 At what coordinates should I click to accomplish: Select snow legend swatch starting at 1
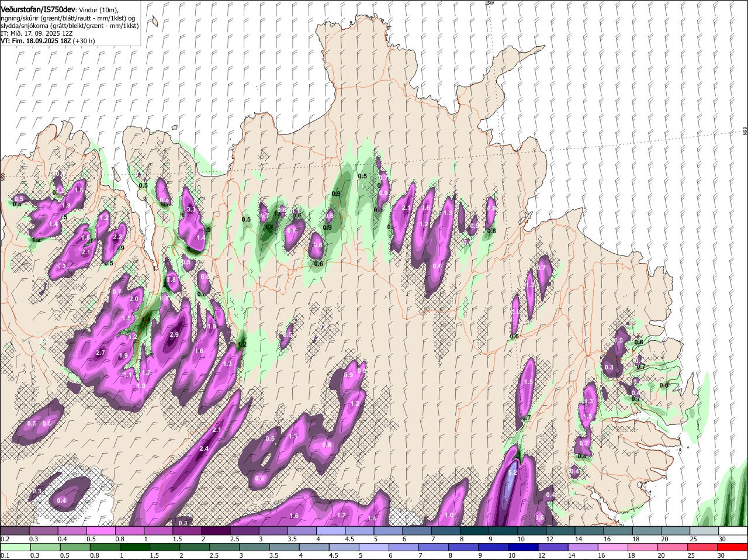tap(158, 531)
